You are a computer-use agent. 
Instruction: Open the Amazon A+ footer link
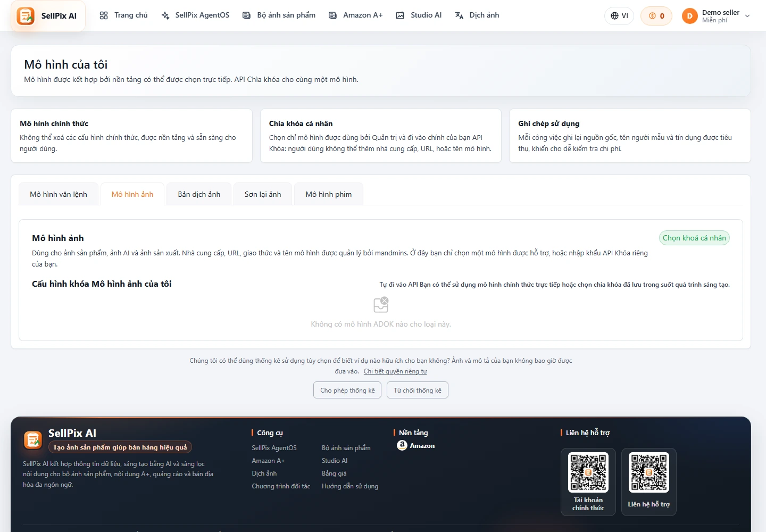tap(268, 461)
